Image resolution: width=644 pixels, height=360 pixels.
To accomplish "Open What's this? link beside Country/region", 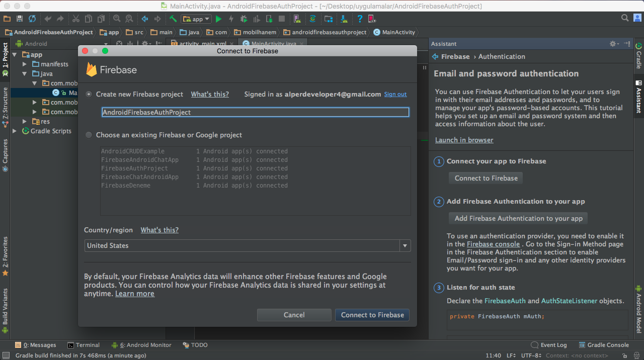I will [x=159, y=230].
